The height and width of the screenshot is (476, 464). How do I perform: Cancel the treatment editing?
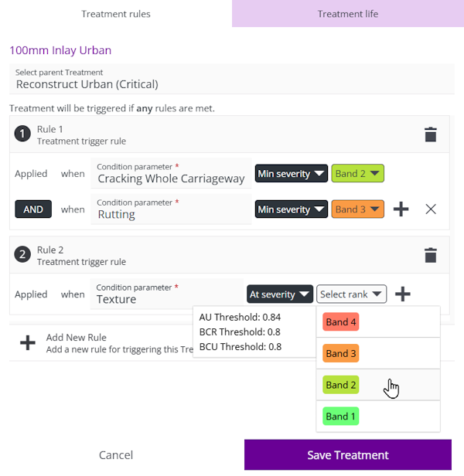pyautogui.click(x=116, y=455)
